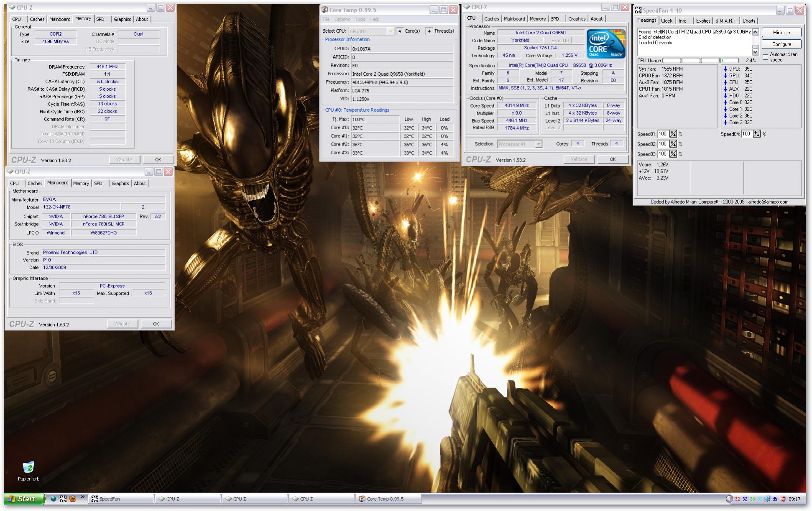
Task: Open the Select CPU dropdown in Core Temp
Action: pos(390,31)
